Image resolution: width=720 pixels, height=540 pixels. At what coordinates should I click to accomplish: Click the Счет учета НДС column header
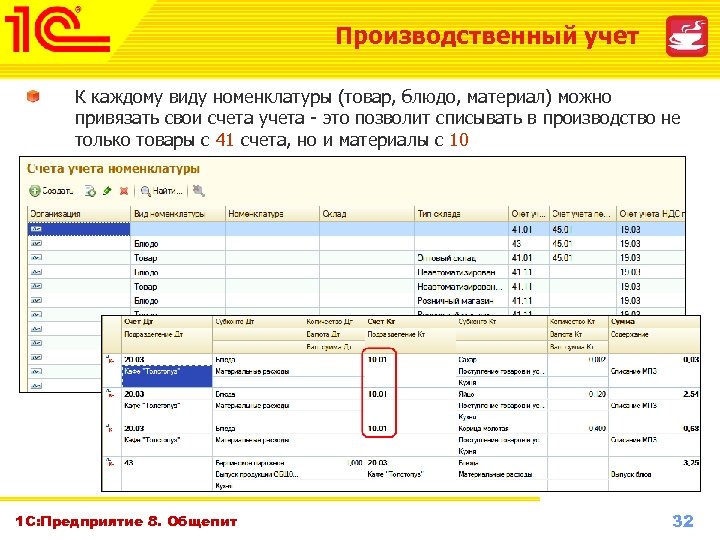coord(651,214)
